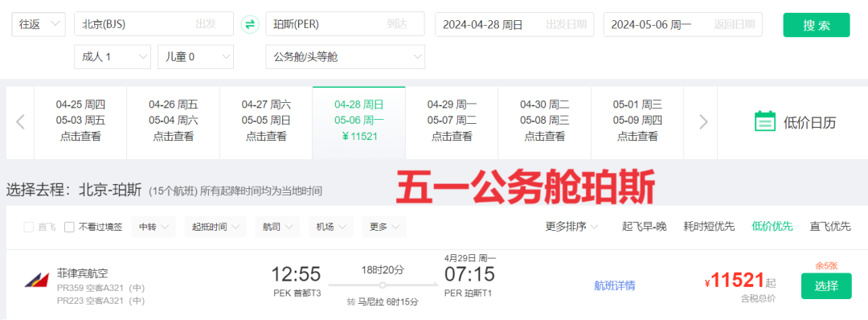Open the 儿童 0 passenger dropdown
The image size is (868, 320).
(195, 56)
